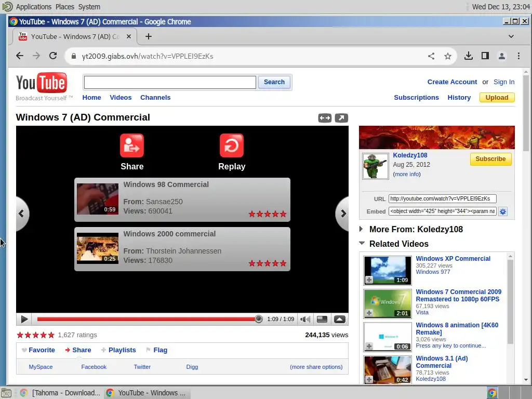Expand the More From: Koledzy108 section
The width and height of the screenshot is (532, 399).
362,229
